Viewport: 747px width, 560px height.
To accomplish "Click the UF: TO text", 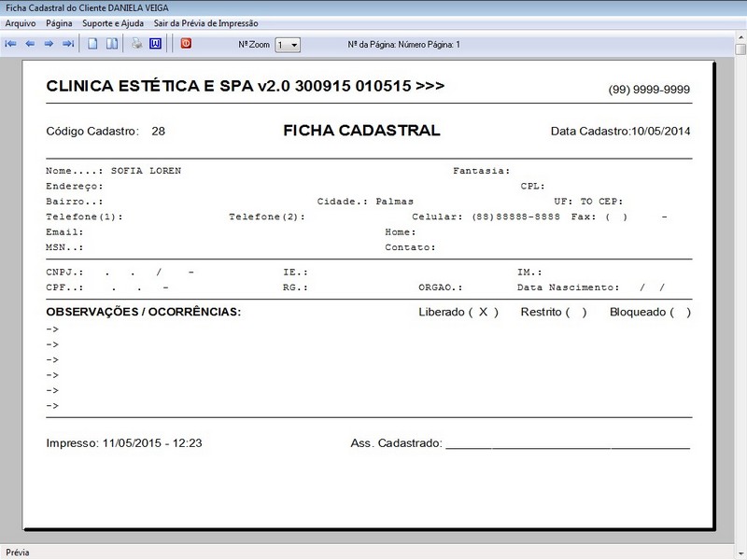I will tap(573, 202).
